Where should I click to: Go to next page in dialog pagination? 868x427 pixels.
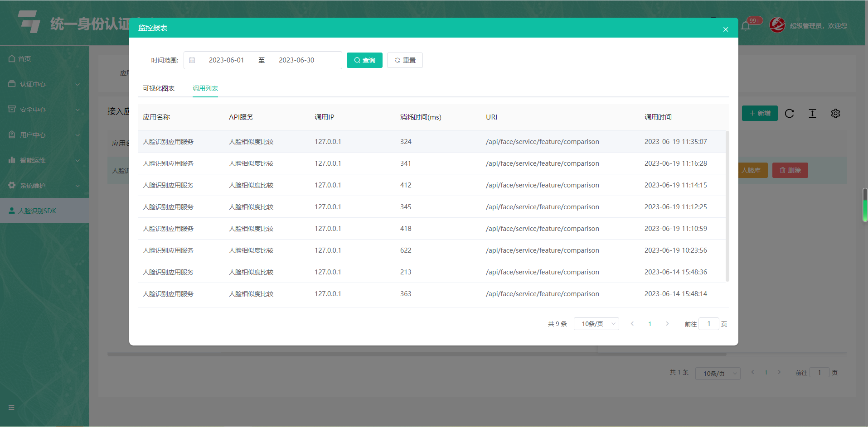coord(667,324)
